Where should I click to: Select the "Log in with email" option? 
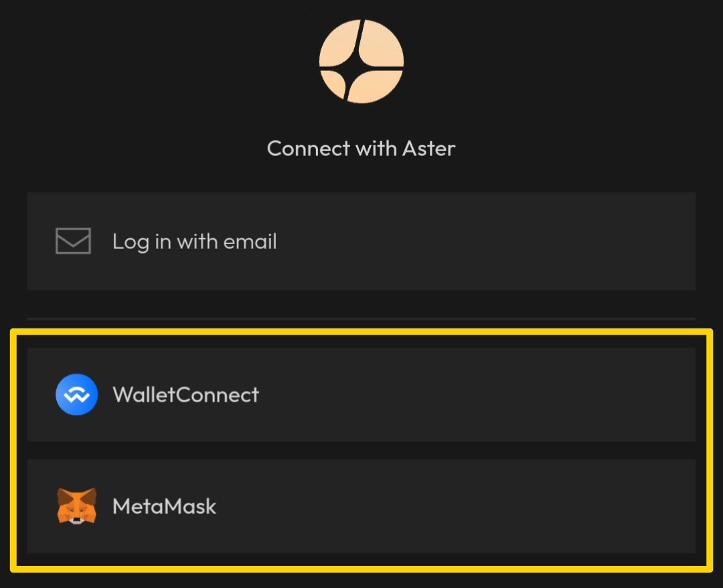click(361, 241)
